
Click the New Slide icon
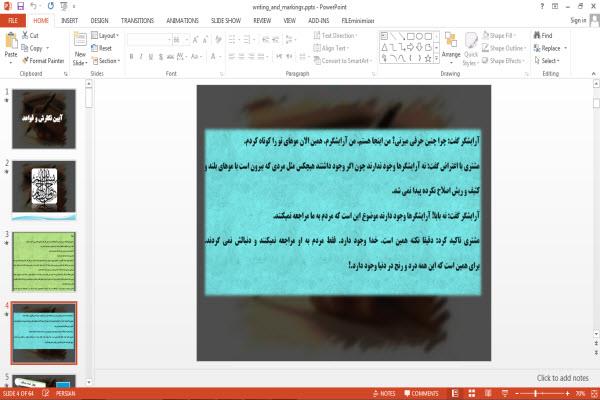(x=80, y=39)
